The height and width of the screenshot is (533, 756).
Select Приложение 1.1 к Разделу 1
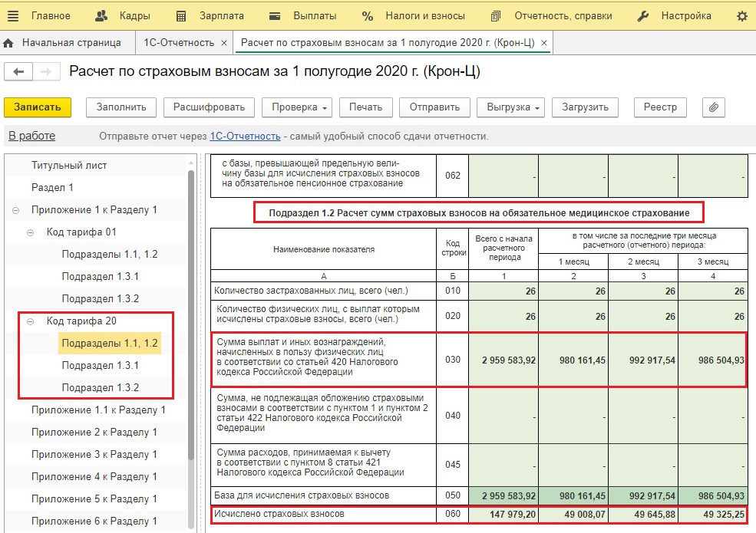[x=98, y=410]
